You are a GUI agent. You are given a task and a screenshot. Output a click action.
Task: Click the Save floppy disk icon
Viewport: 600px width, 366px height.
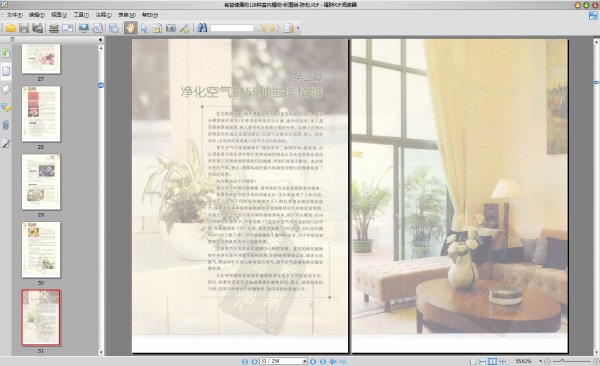click(x=24, y=28)
